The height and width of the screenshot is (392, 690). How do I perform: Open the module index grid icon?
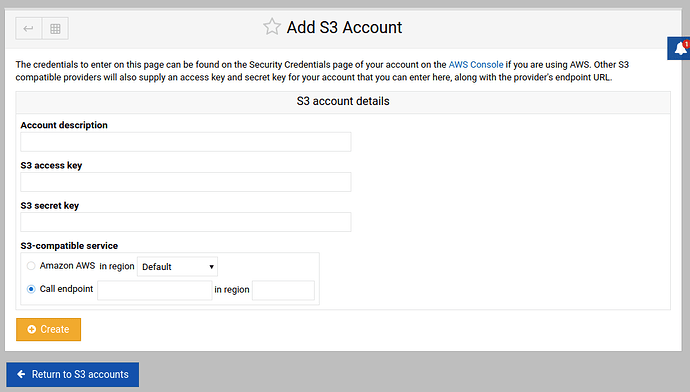click(x=55, y=29)
